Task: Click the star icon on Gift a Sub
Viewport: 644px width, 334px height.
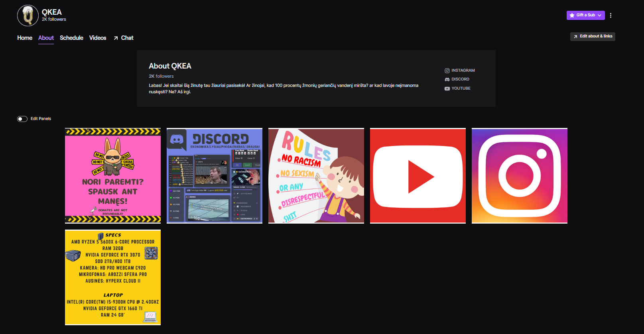Action: 572,15
